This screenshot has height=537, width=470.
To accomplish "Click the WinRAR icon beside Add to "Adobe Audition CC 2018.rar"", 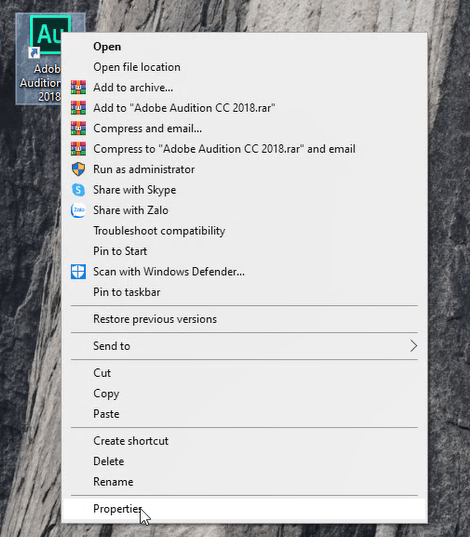I will pyautogui.click(x=78, y=108).
